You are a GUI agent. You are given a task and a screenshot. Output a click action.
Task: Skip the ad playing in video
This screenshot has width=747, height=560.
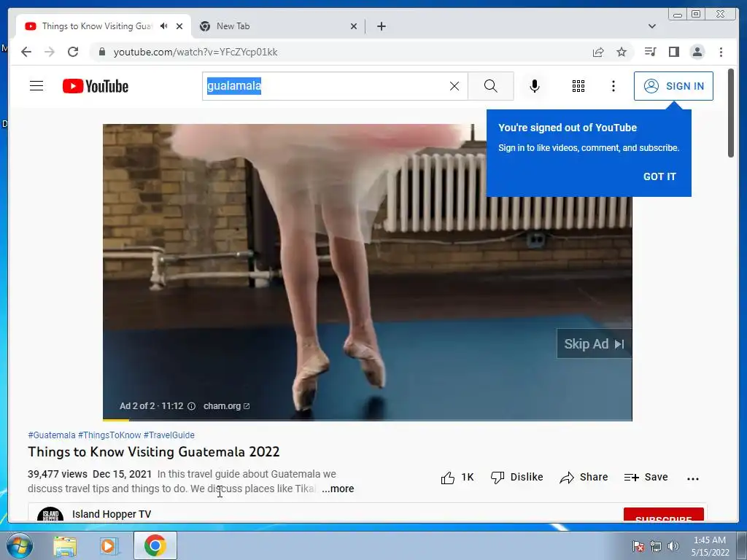point(594,344)
